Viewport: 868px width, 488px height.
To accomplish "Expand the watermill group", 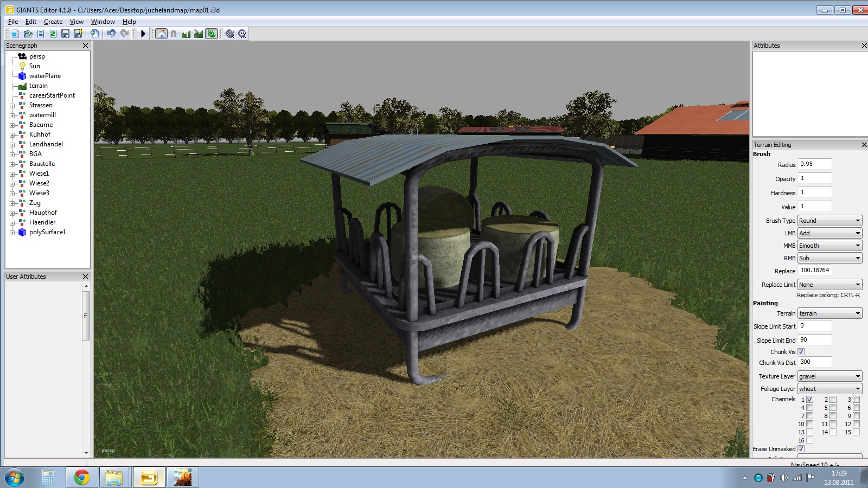I will pos(12,115).
